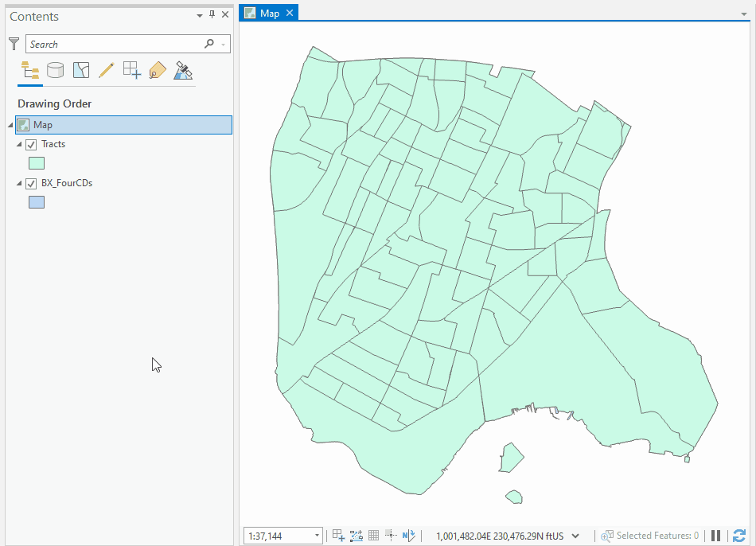Hide the Tracts layer

[33, 144]
